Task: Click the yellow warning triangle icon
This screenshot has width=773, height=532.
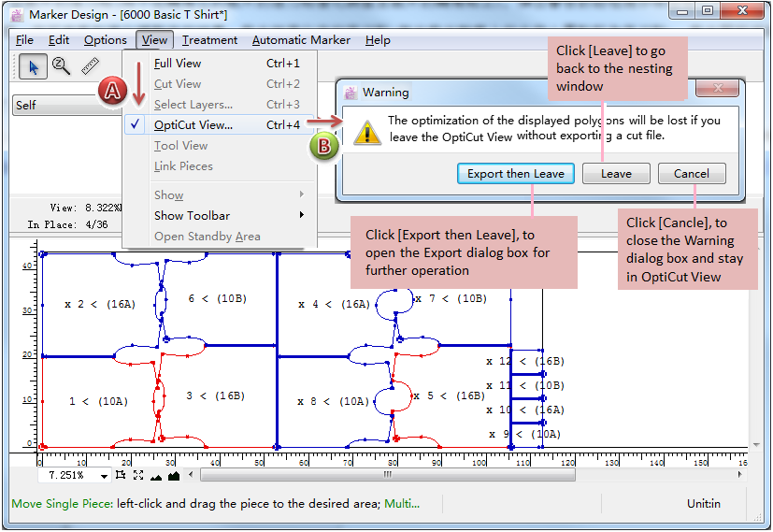Action: click(366, 132)
